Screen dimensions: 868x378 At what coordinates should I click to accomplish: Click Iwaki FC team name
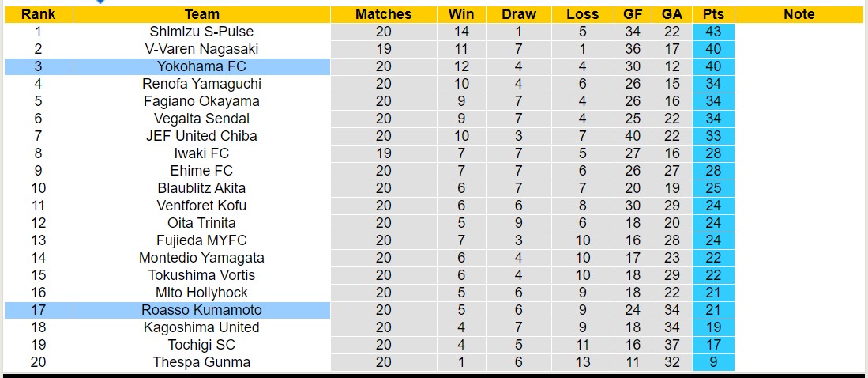[x=201, y=153]
